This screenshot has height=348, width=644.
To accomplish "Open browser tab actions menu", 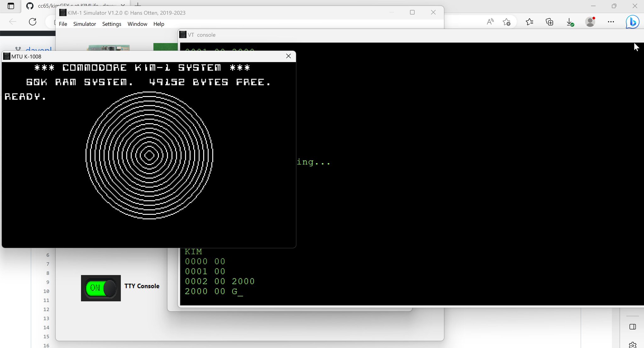I will [x=11, y=6].
